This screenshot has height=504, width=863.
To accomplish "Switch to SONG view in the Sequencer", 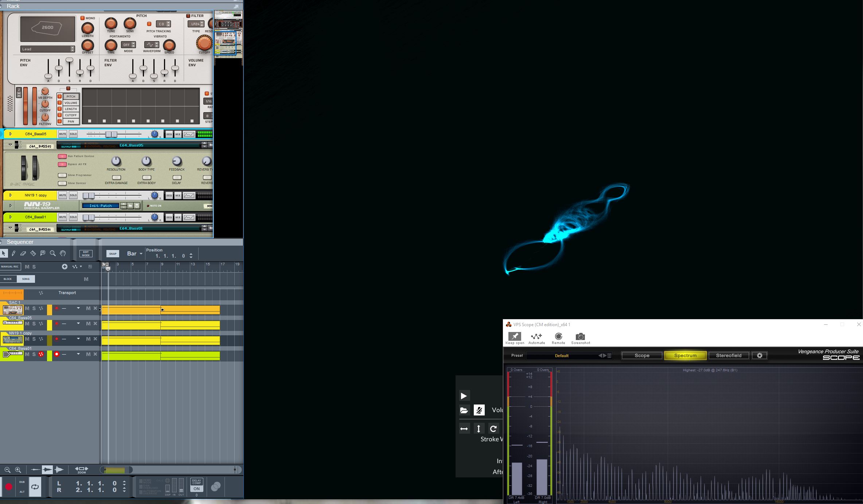I will (26, 279).
